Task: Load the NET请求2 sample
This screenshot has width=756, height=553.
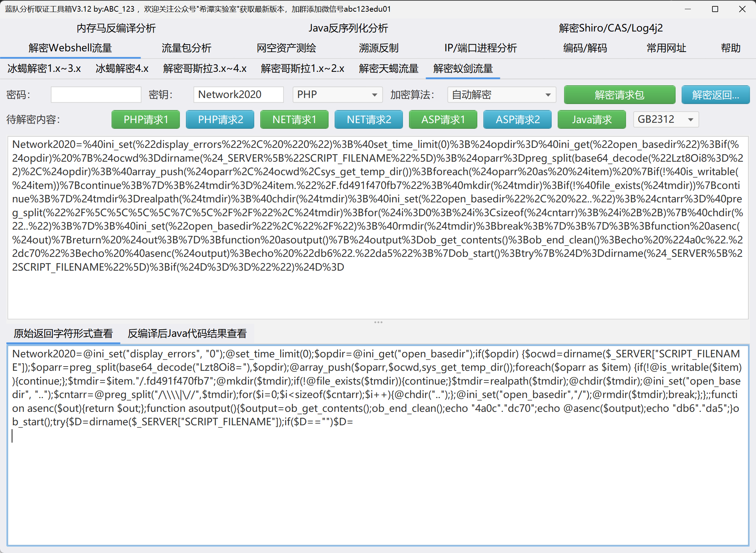Action: (369, 120)
